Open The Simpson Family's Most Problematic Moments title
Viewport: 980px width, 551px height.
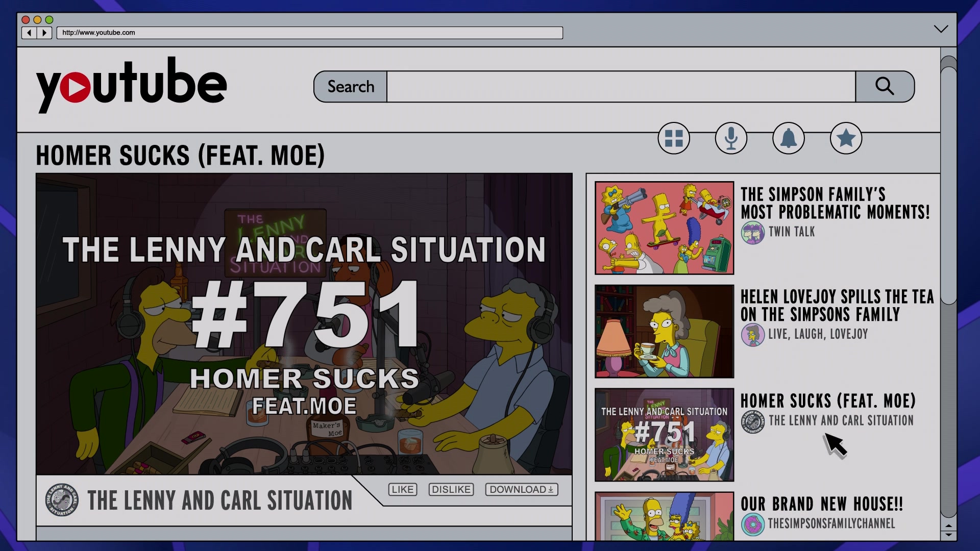(835, 203)
